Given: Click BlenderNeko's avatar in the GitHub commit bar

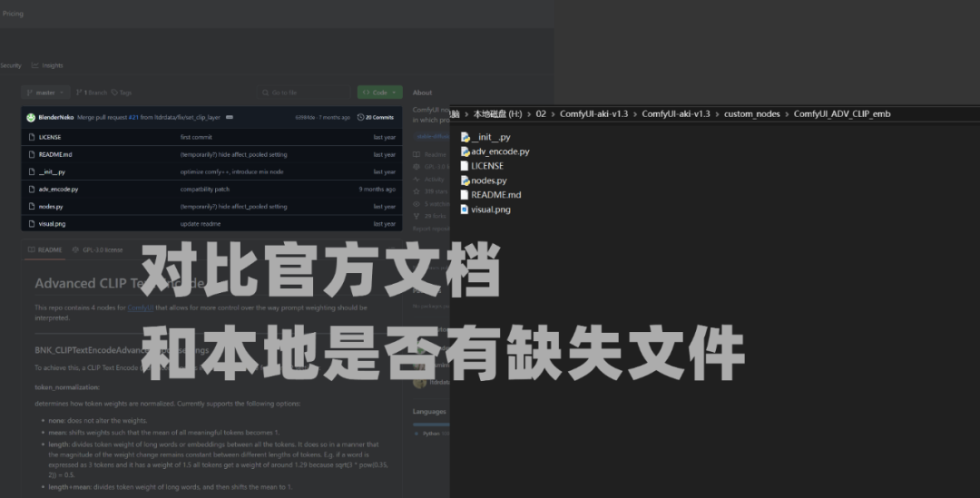Looking at the screenshot, I should coord(31,118).
